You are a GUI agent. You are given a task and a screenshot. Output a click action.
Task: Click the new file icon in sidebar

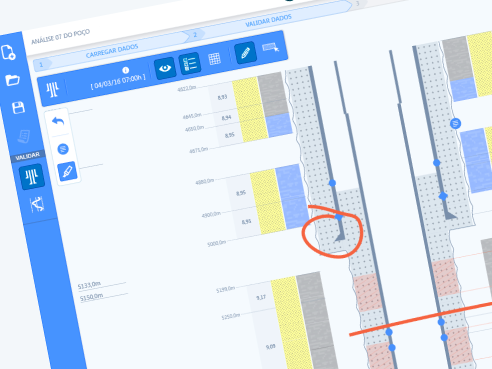8,52
